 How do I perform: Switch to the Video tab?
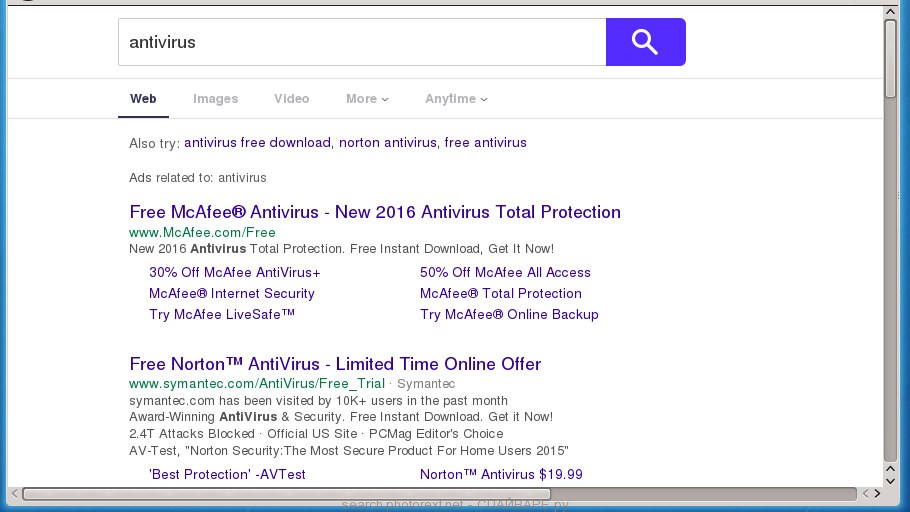(291, 99)
